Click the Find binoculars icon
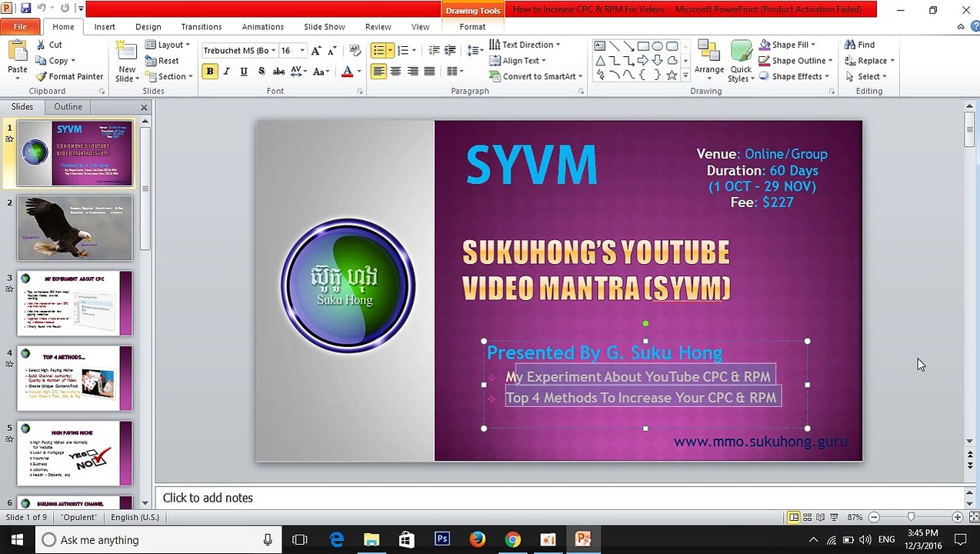The width and height of the screenshot is (980, 554). coord(849,45)
